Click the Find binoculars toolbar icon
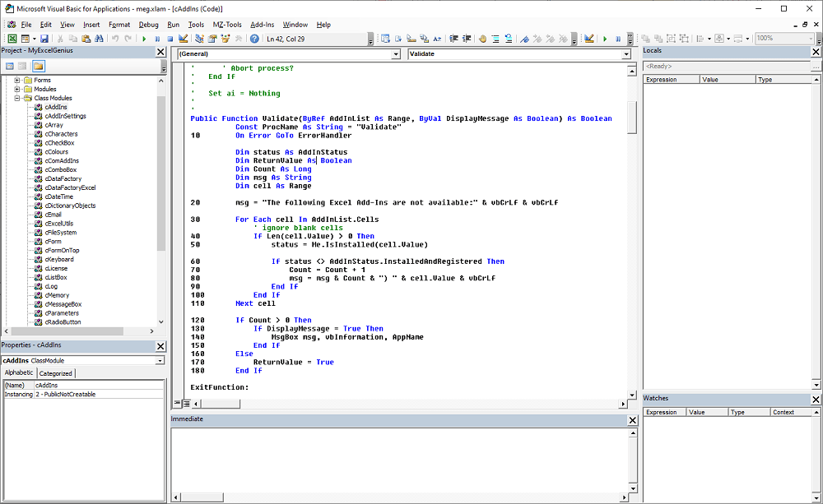The image size is (823, 504). click(x=99, y=39)
